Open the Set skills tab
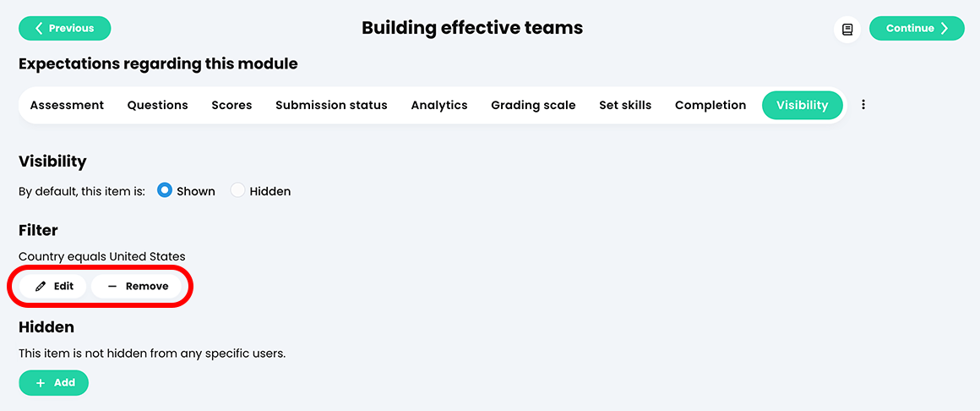 point(625,106)
